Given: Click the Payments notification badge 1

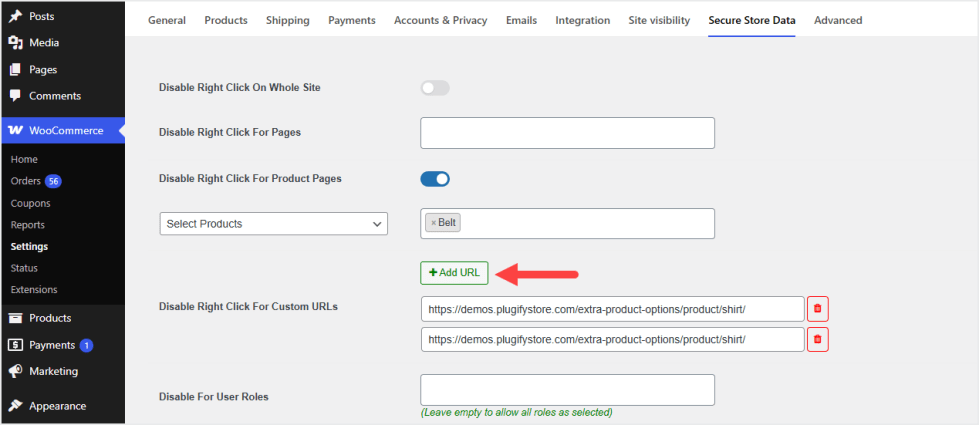Looking at the screenshot, I should [x=86, y=345].
